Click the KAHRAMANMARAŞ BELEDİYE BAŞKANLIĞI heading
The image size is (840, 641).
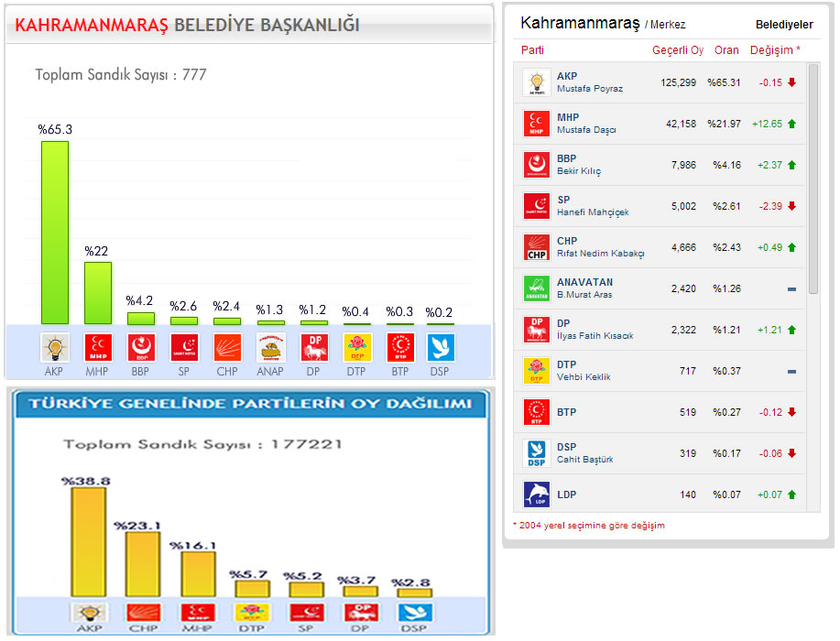coord(187,25)
